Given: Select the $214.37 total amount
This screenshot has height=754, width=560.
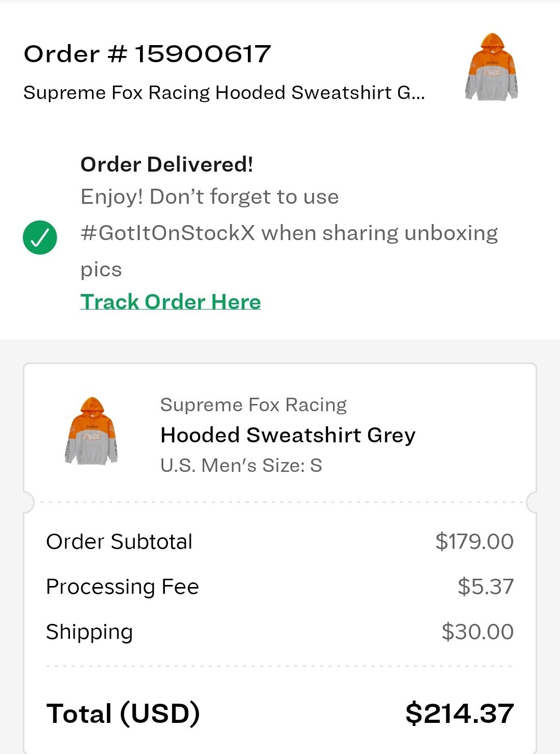Looking at the screenshot, I should click(x=459, y=713).
